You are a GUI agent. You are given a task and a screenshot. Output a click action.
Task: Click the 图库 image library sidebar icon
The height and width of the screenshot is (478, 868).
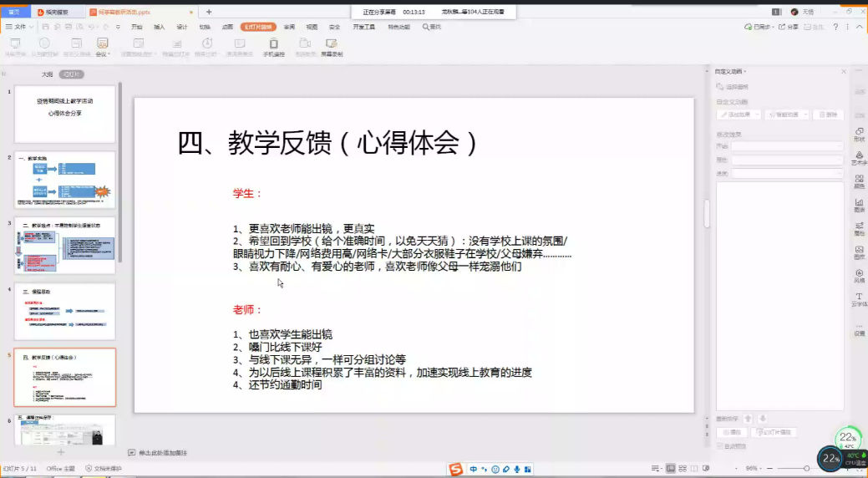[859, 181]
